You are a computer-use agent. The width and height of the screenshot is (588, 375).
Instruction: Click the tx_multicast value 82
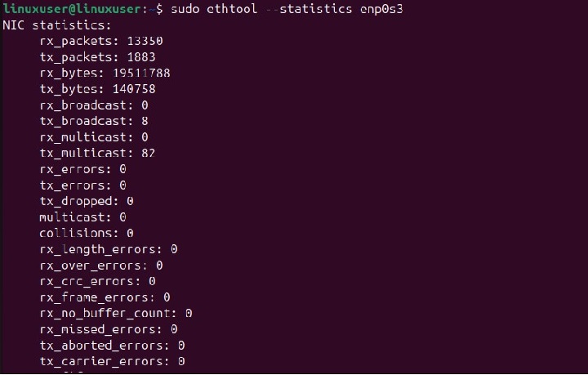click(x=148, y=153)
